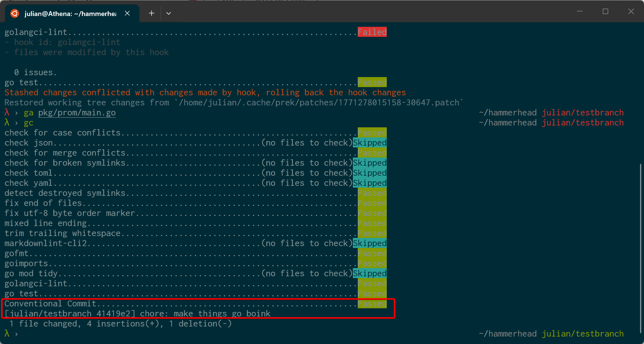The image size is (644, 344).
Task: Click the red Failed badge for golangci-lint
Action: (x=372, y=32)
